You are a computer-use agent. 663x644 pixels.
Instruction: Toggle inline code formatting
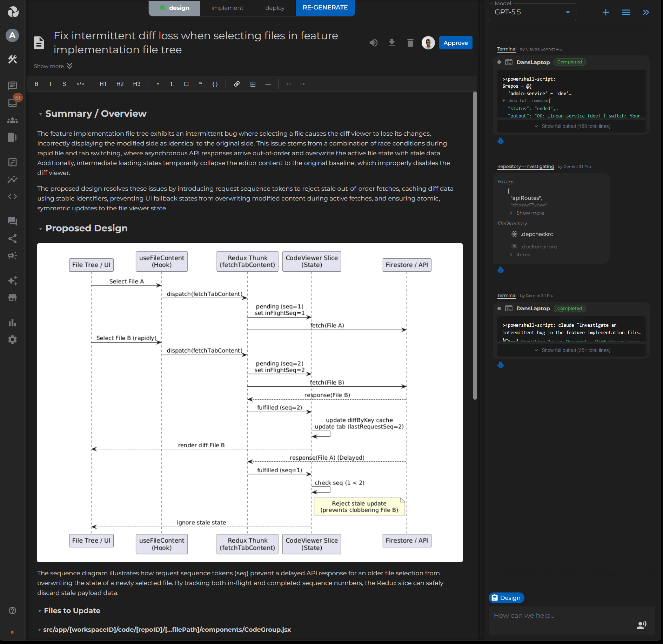(80, 84)
